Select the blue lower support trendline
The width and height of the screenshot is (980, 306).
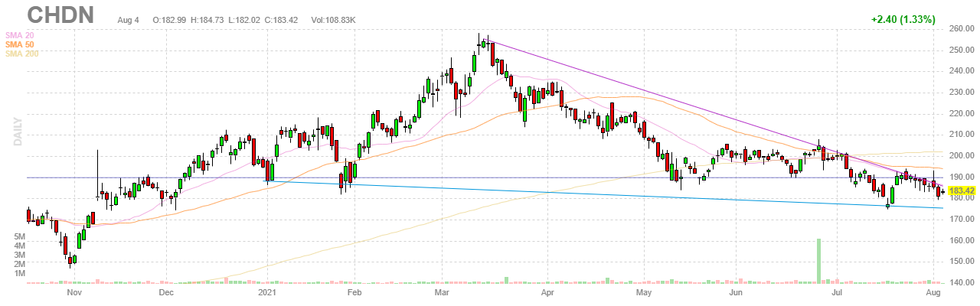tap(612, 196)
